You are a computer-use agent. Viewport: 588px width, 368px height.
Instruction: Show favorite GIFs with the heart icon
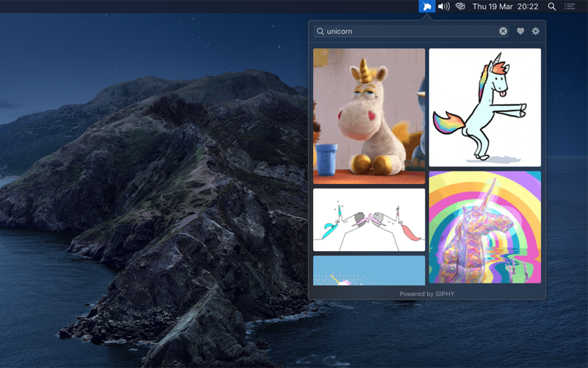click(x=520, y=31)
